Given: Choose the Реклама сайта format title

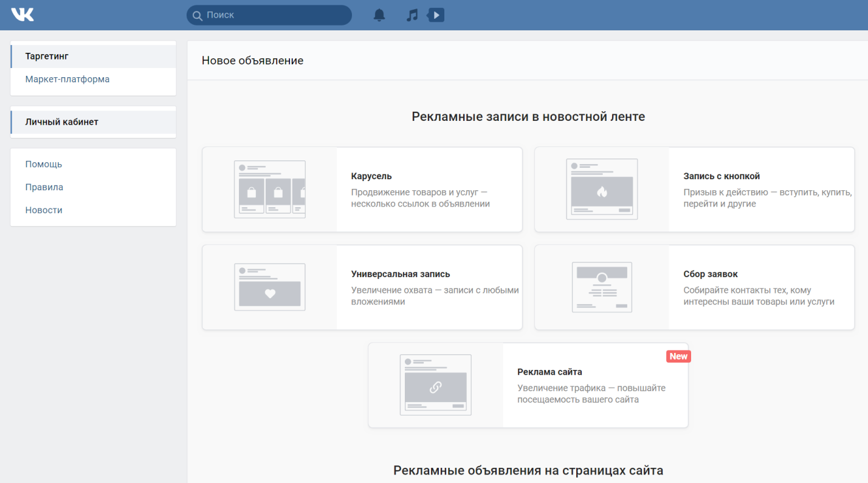Looking at the screenshot, I should tap(549, 372).
